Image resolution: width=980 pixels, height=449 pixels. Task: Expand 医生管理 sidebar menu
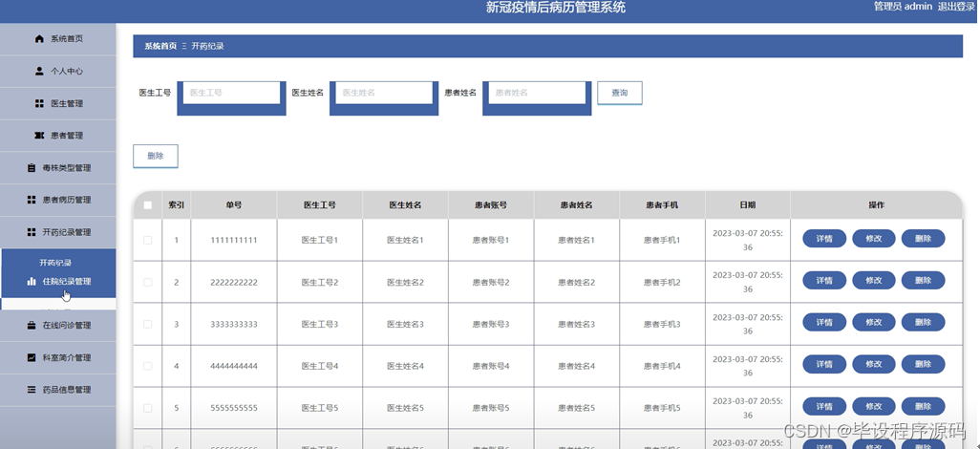[58, 104]
